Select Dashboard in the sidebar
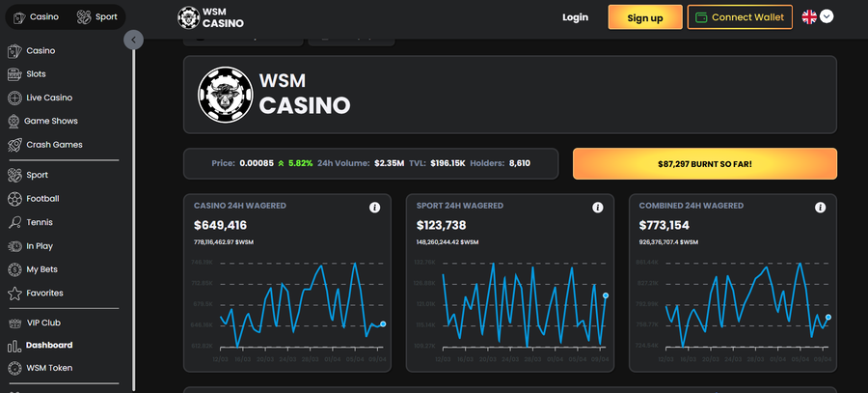 click(49, 346)
